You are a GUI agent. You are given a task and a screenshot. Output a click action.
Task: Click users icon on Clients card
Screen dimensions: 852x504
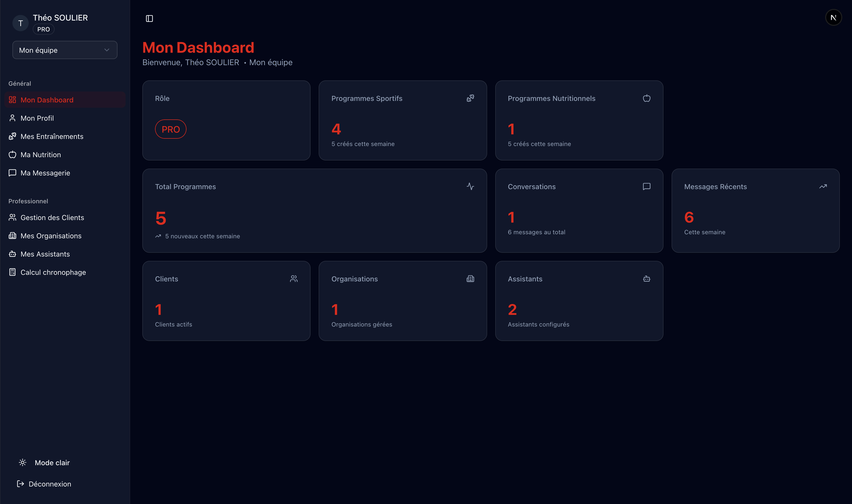pyautogui.click(x=294, y=279)
